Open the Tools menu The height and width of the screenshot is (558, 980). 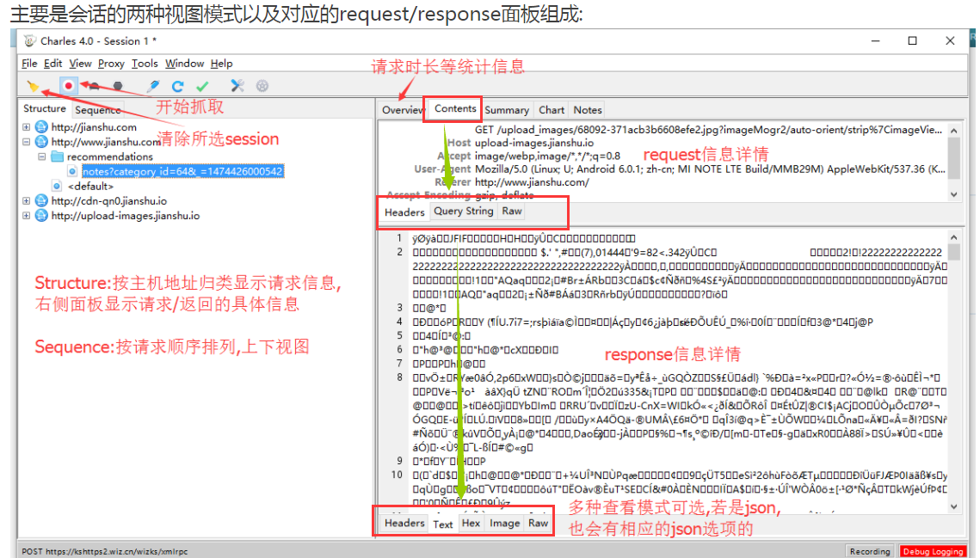pos(145,63)
